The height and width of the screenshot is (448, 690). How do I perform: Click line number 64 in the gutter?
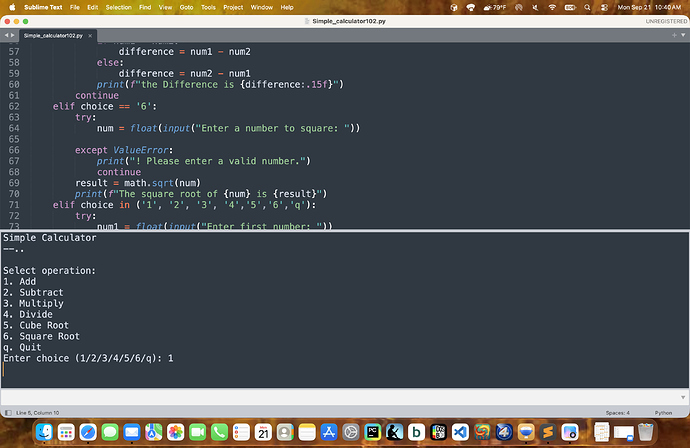click(x=14, y=128)
